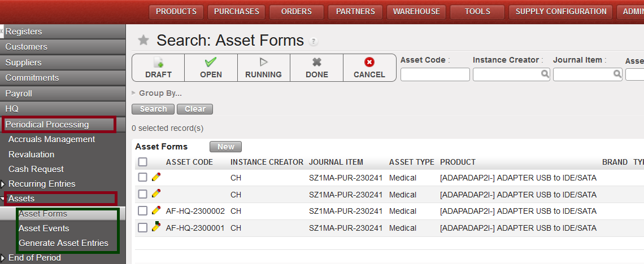Filter by Done status
This screenshot has width=644, height=264.
point(317,68)
